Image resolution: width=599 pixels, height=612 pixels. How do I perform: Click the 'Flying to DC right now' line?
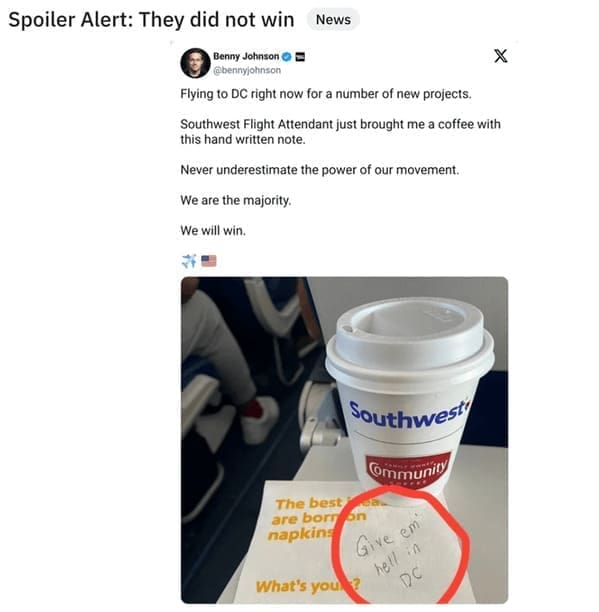click(326, 94)
